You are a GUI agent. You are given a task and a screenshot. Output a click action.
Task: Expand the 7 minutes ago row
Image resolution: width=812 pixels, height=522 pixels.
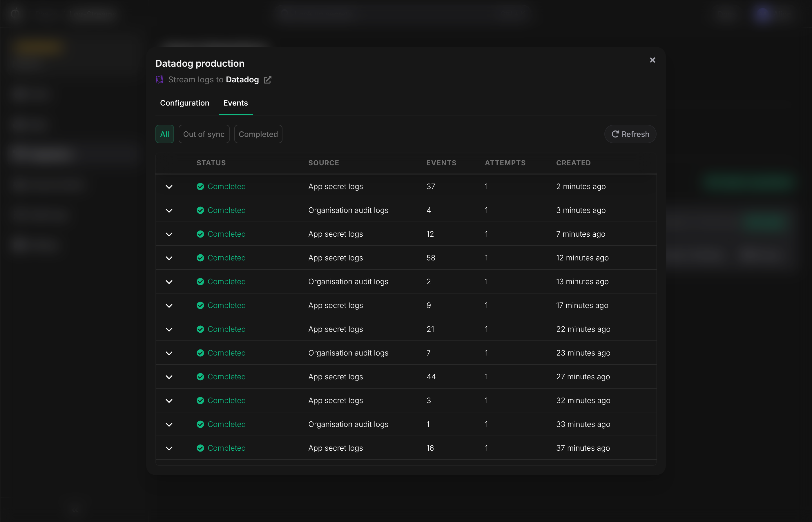click(169, 234)
